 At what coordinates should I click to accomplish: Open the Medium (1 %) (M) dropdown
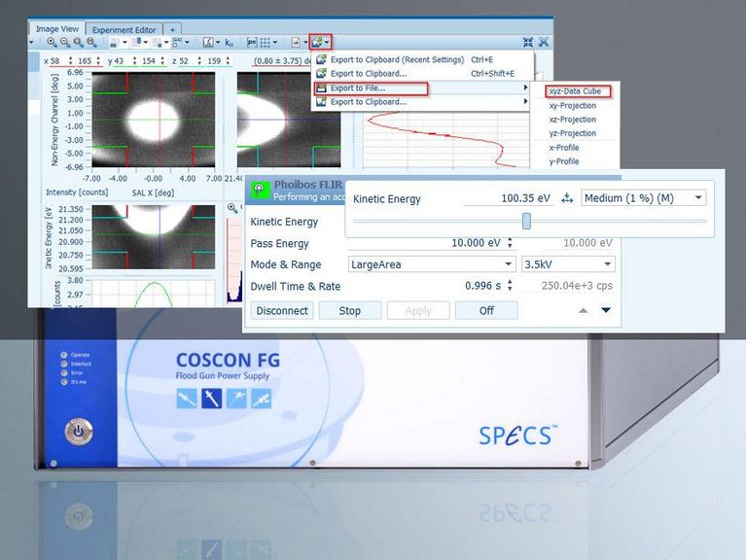[643, 198]
